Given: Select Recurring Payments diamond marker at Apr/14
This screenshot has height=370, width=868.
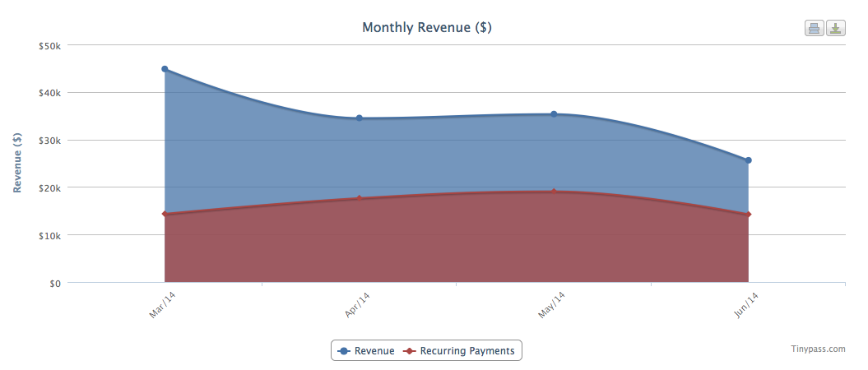Looking at the screenshot, I should coord(360,199).
